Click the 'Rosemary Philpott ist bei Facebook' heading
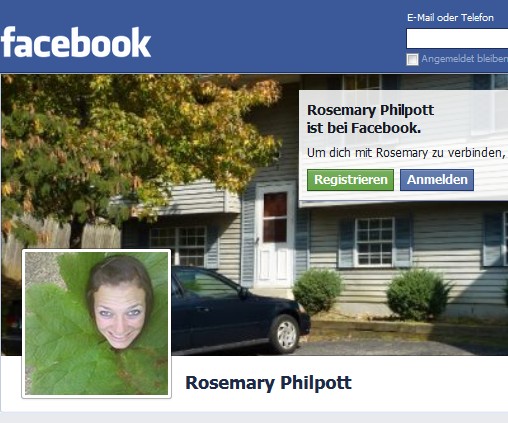 (370, 119)
